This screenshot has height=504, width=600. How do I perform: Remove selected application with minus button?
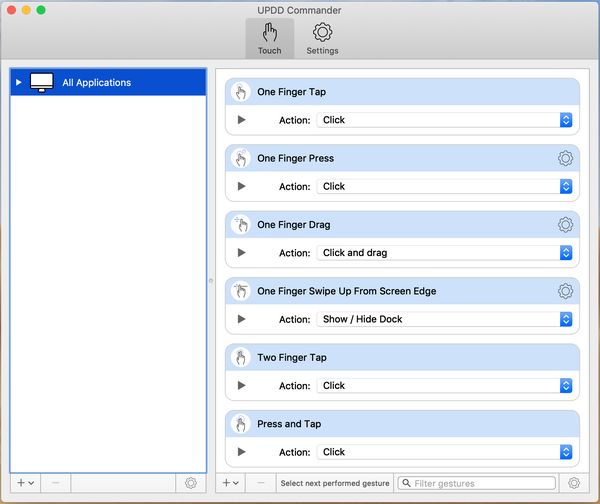[55, 483]
